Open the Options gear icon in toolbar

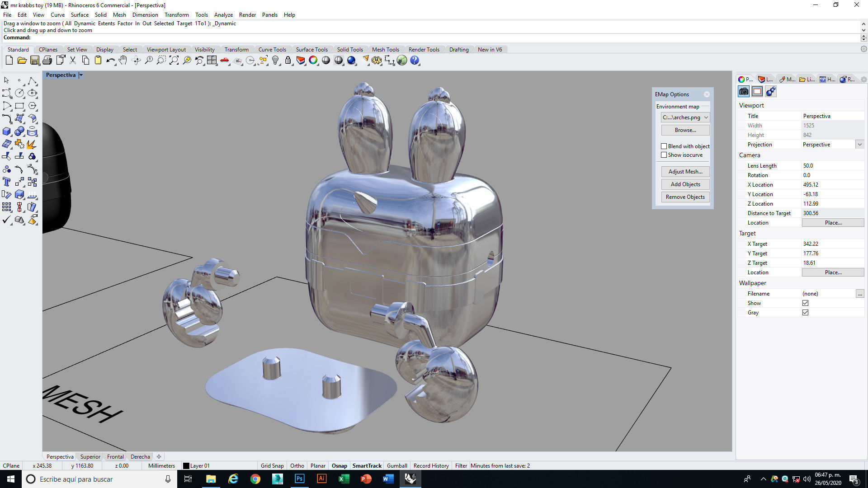click(x=377, y=60)
